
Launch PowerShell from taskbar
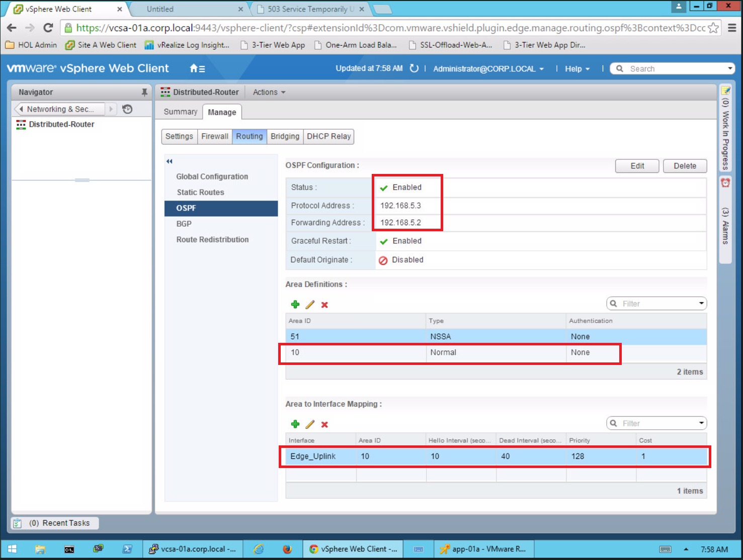tap(127, 549)
